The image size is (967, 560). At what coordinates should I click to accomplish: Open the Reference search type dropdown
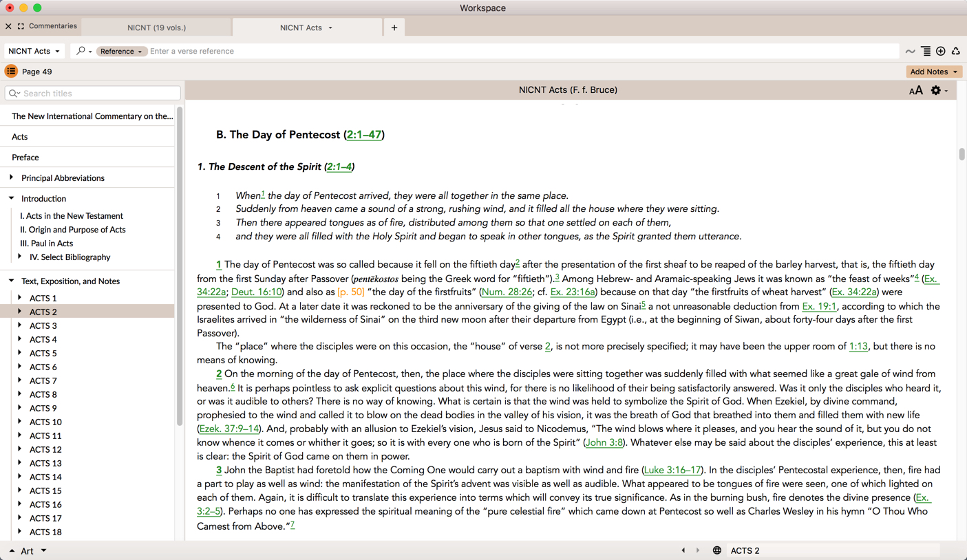[x=121, y=51]
